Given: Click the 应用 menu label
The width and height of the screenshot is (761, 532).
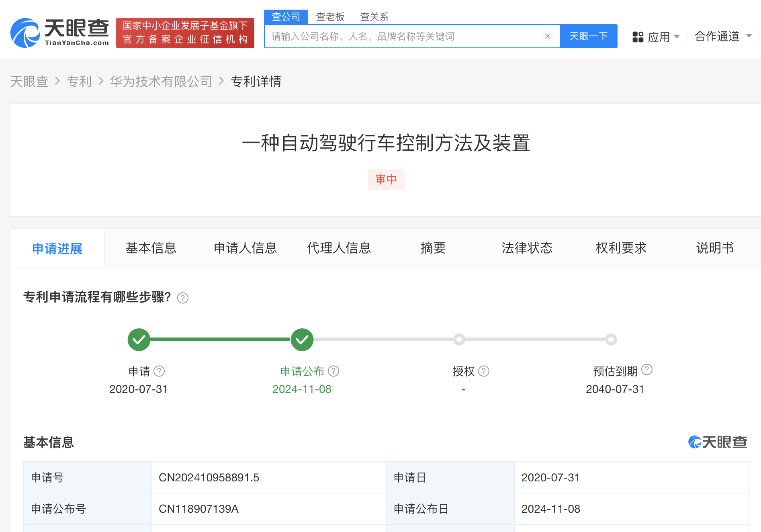Looking at the screenshot, I should 659,37.
